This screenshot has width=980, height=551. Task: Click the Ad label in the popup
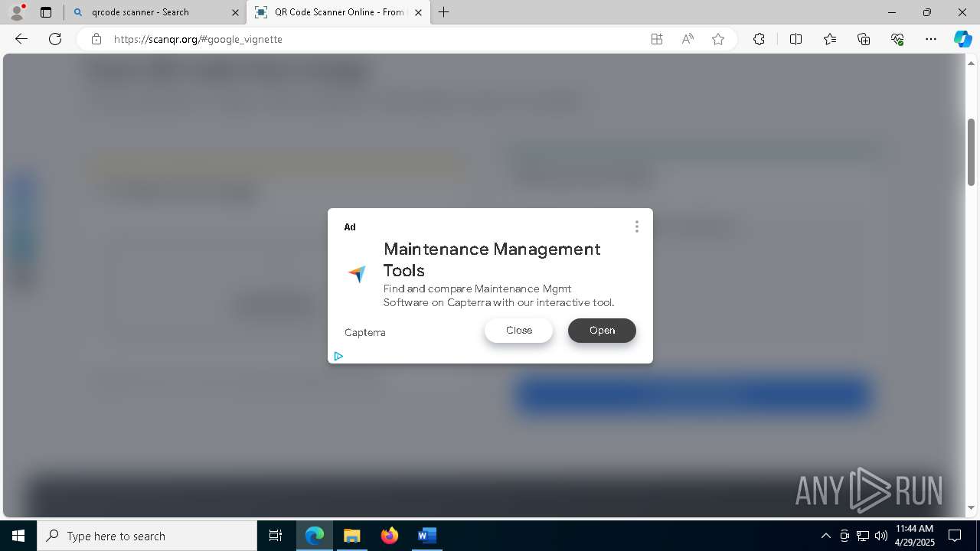point(350,227)
